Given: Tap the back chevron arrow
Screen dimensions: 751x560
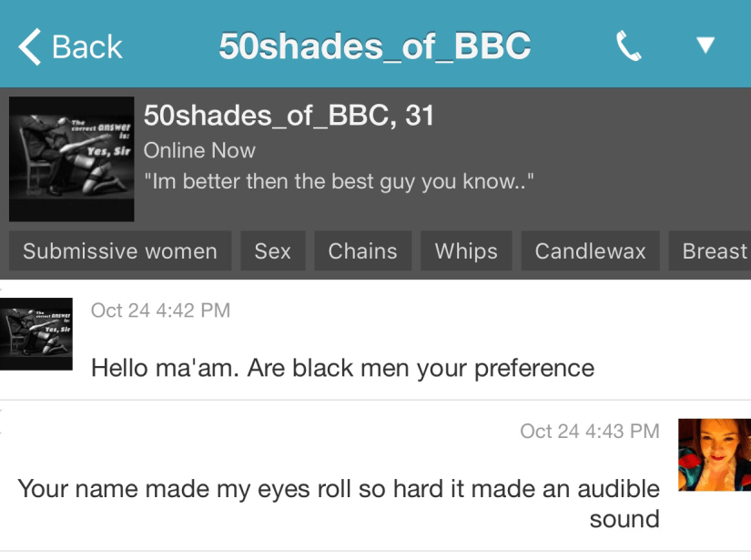Looking at the screenshot, I should (29, 46).
